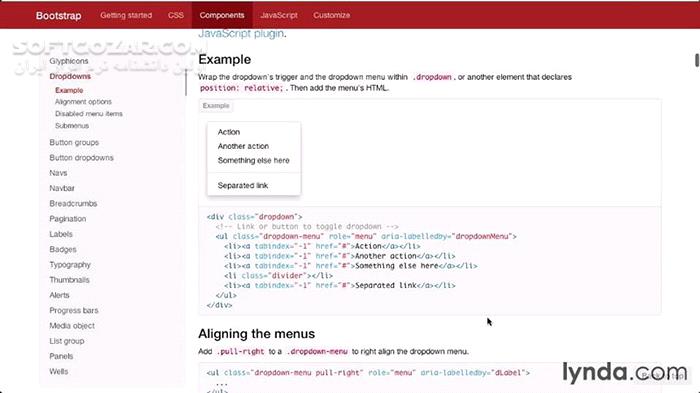Click the div class="dropdown" code line

[254, 217]
